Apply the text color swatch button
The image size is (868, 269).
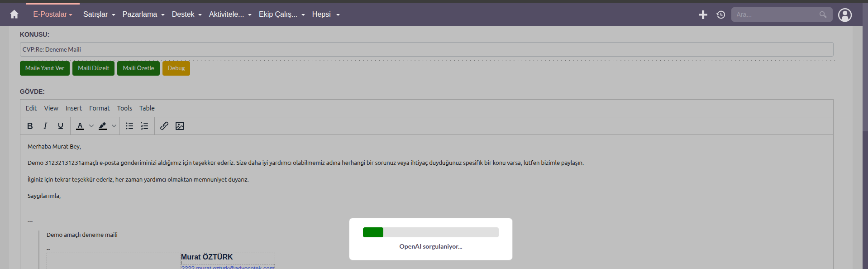(x=80, y=126)
